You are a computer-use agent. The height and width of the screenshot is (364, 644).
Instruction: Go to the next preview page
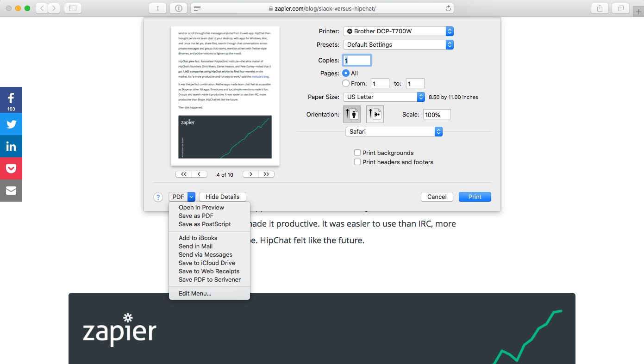(x=250, y=174)
